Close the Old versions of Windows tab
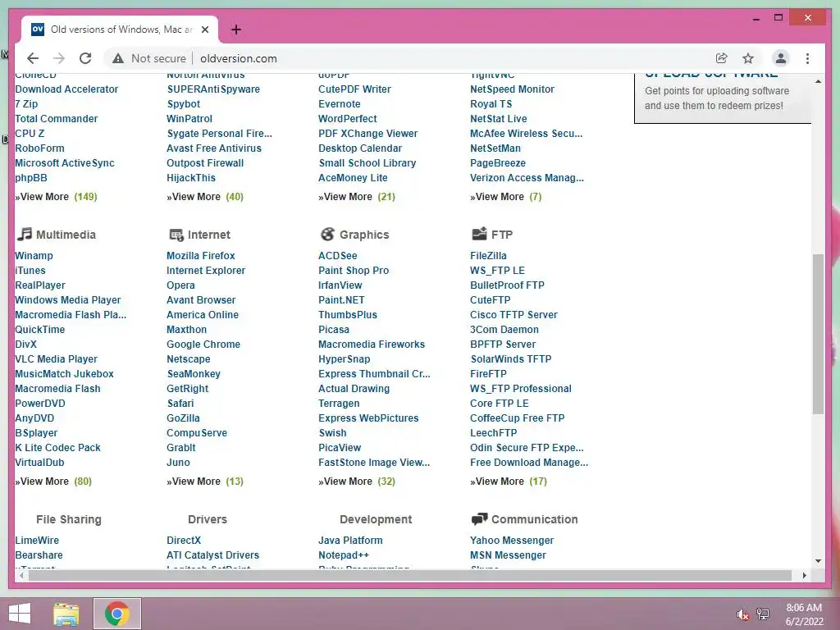The width and height of the screenshot is (840, 630). [x=204, y=30]
